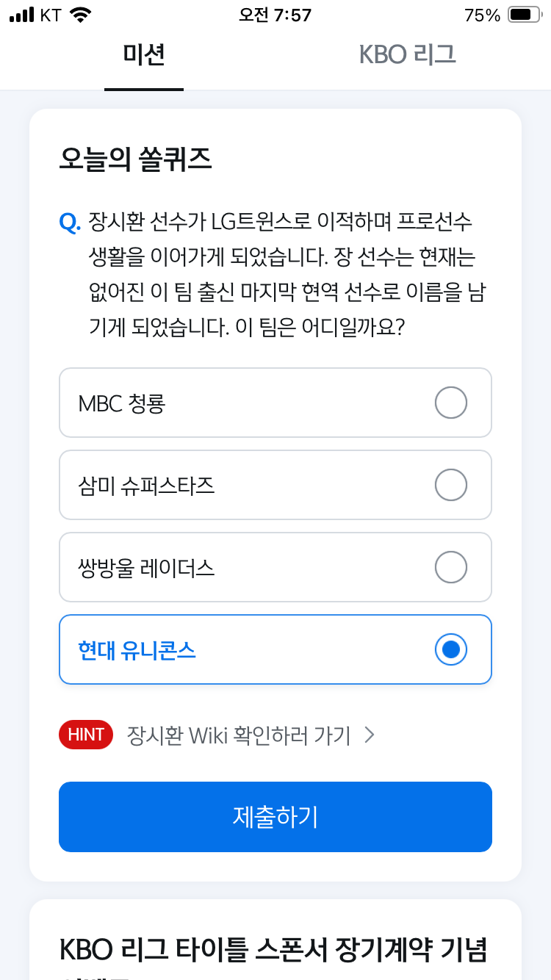Tap the 현대 유니콘스 answer label
The image size is (551, 980).
click(137, 650)
